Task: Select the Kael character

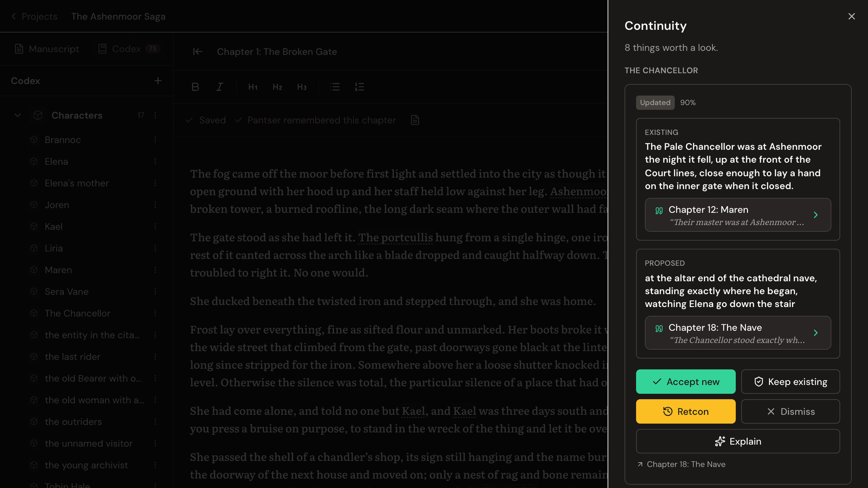Action: pyautogui.click(x=54, y=226)
